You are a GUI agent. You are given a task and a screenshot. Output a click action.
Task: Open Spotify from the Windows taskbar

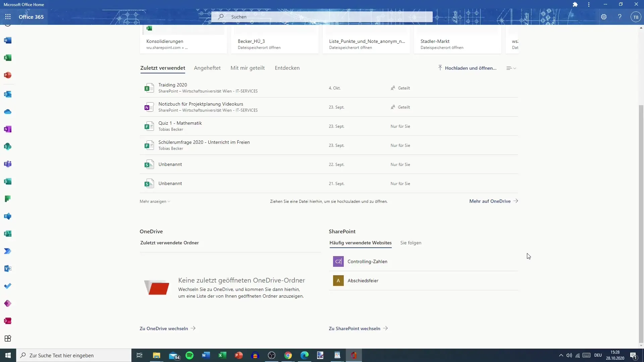(x=190, y=355)
